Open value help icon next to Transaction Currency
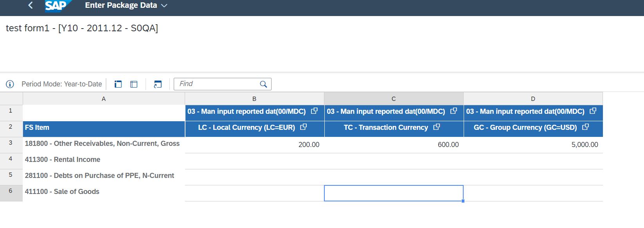The height and width of the screenshot is (228, 644). tap(437, 127)
